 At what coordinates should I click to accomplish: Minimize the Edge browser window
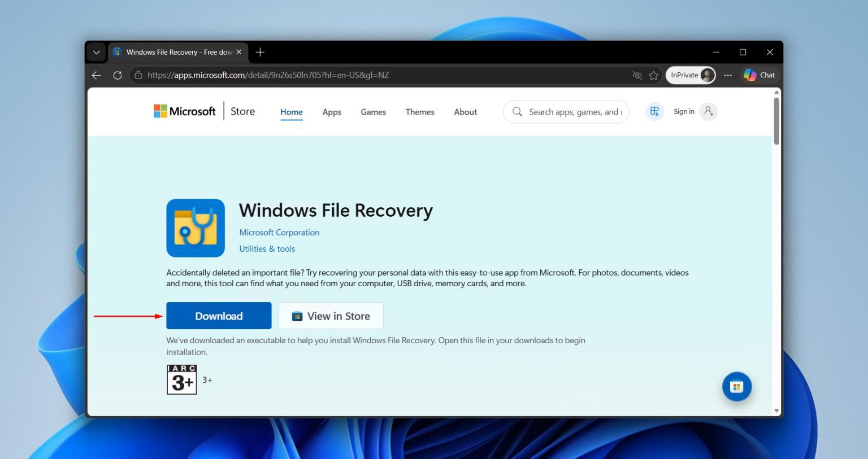[x=716, y=52]
